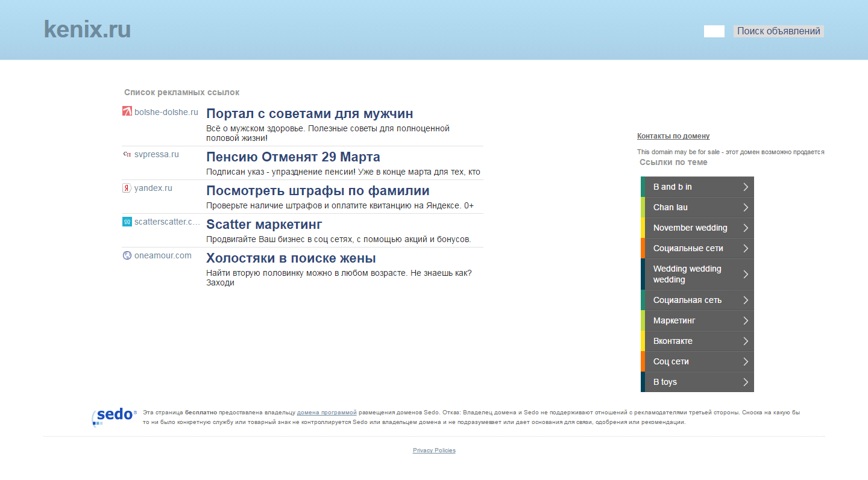Click the svpressa.ru favicon icon

[x=127, y=154]
